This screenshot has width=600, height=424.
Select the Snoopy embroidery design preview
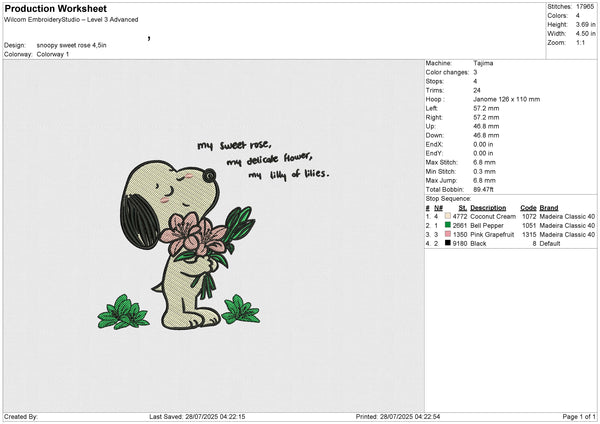pos(213,234)
